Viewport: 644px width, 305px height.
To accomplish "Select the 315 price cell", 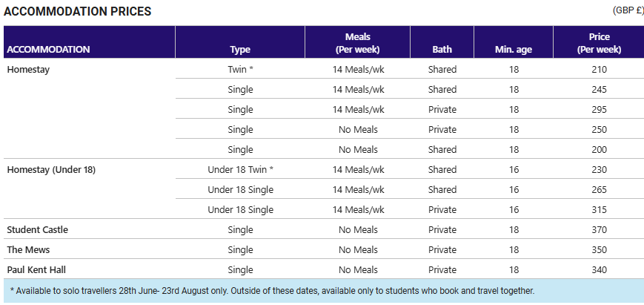I will tap(600, 209).
